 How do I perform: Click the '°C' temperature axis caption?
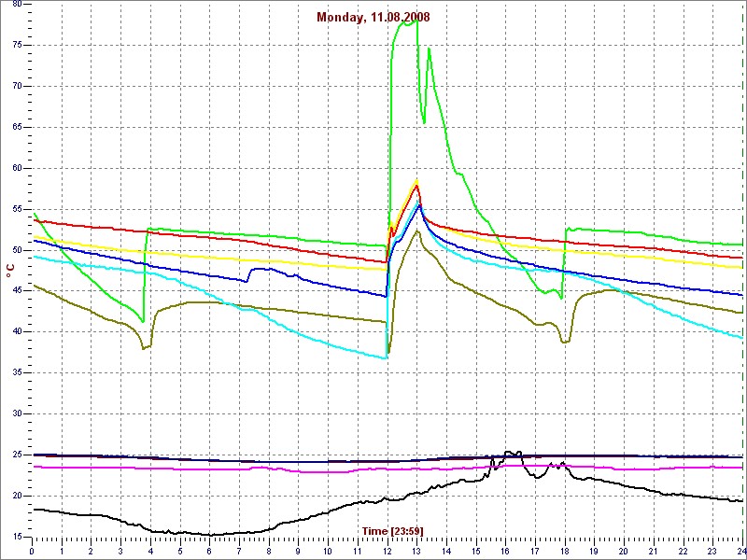[10, 272]
